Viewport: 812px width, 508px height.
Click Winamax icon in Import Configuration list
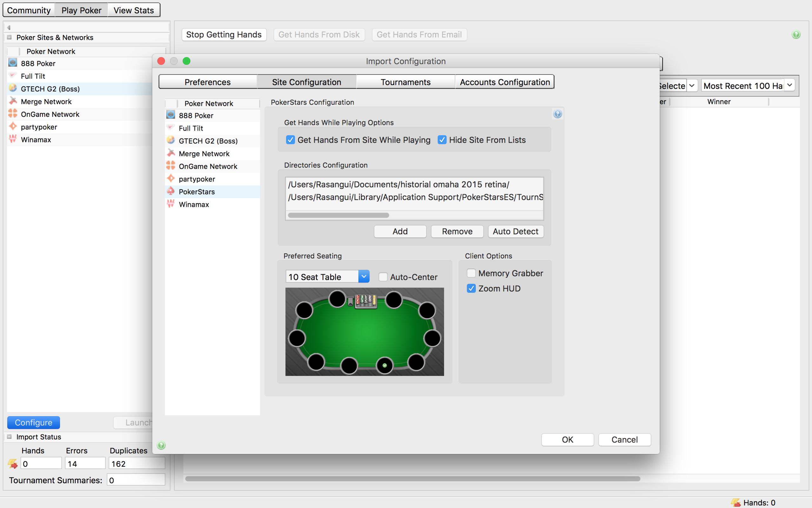pos(170,204)
